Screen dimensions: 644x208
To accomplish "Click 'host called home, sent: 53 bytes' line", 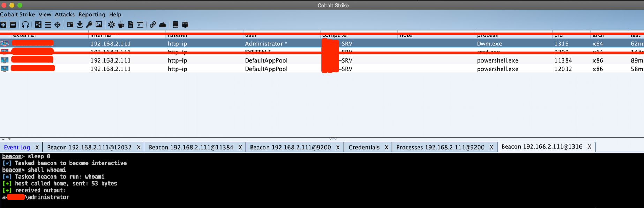I will point(60,184).
